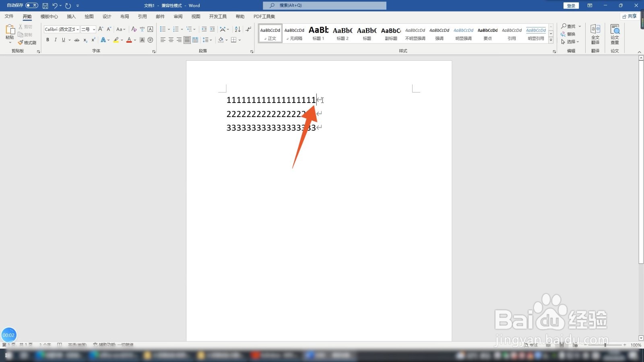Click the Full Text Translate (全文翻译) icon
Viewport: 644px width, 362px height.
(595, 34)
